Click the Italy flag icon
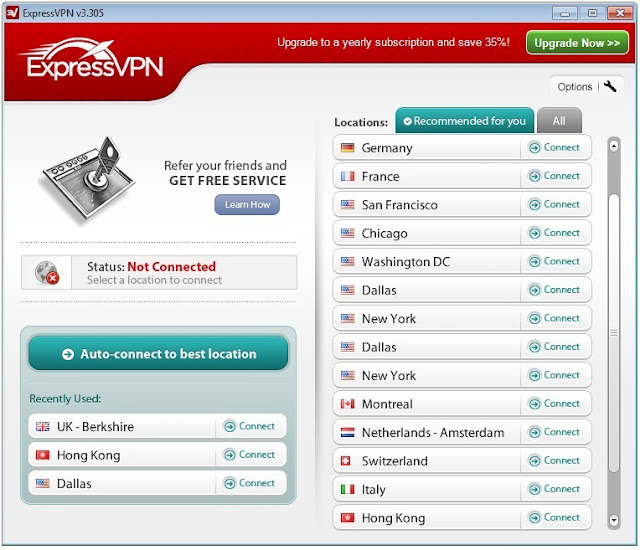The image size is (640, 550). coord(347,489)
